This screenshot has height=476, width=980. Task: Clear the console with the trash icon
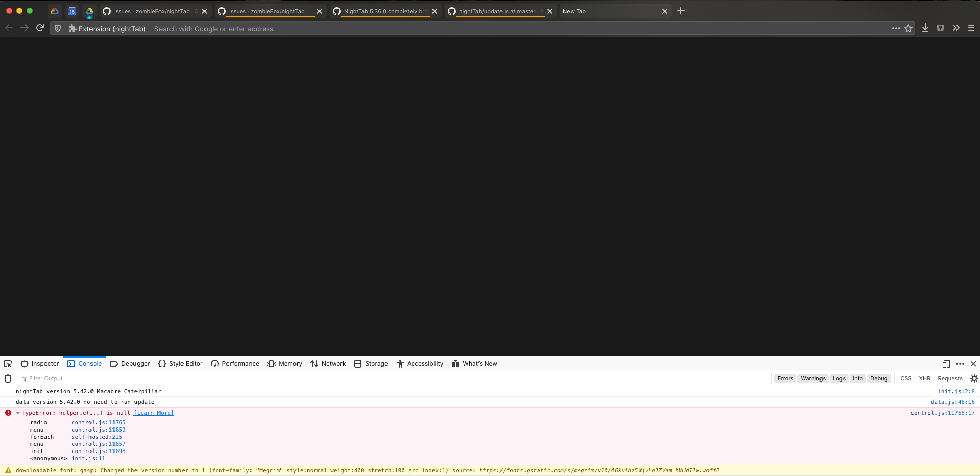pyautogui.click(x=8, y=378)
